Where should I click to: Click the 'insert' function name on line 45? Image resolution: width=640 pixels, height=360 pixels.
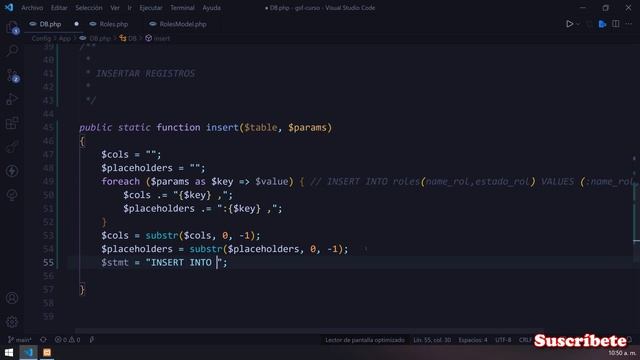pos(222,127)
